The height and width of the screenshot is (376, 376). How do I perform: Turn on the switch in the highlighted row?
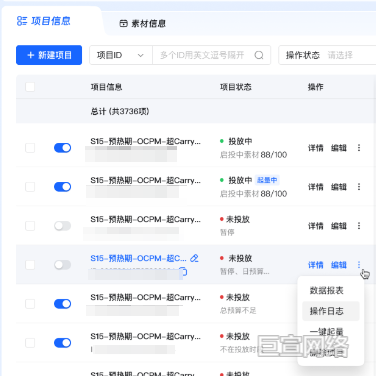63,265
